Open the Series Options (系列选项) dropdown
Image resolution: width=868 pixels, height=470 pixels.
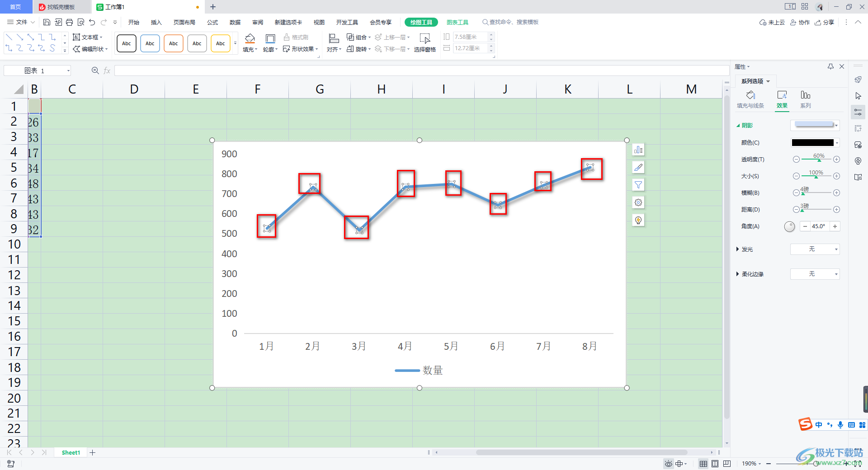[756, 81]
